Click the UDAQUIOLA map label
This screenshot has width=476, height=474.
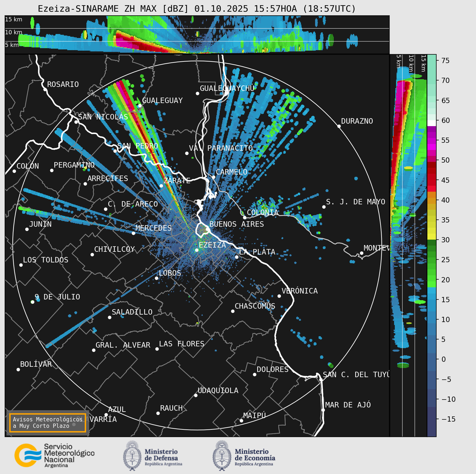[218, 390]
